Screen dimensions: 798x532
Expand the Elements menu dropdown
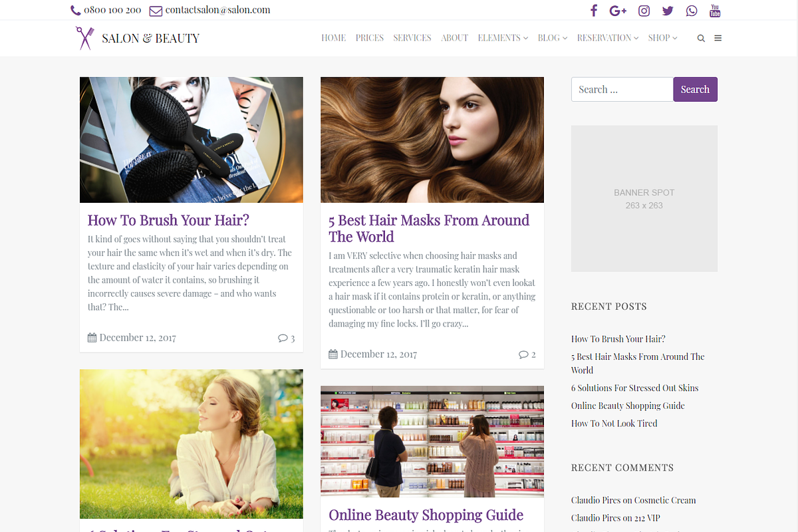(503, 38)
